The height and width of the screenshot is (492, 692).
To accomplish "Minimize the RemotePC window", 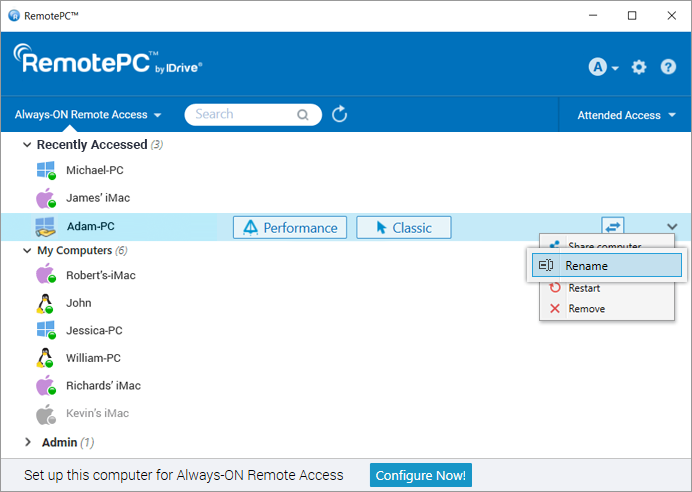I will [593, 15].
